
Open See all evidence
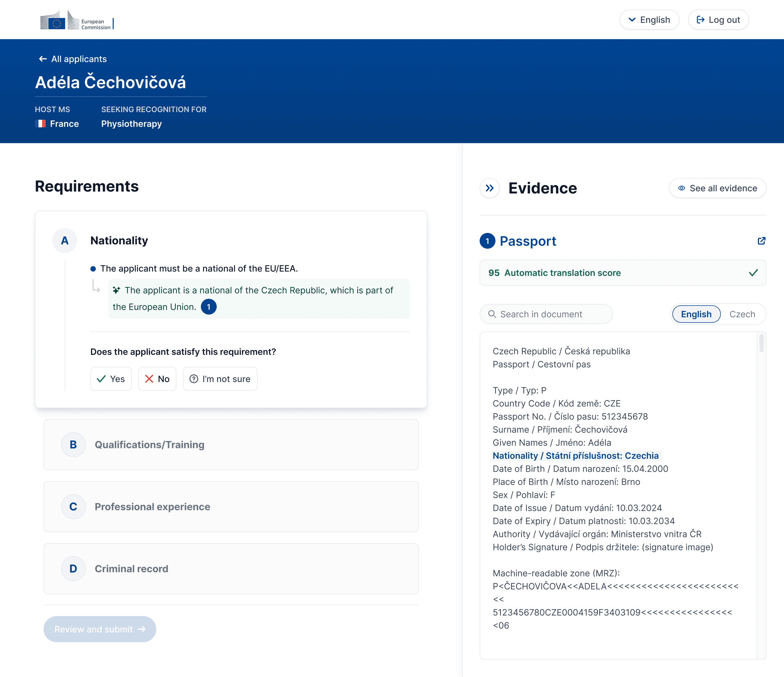[718, 188]
